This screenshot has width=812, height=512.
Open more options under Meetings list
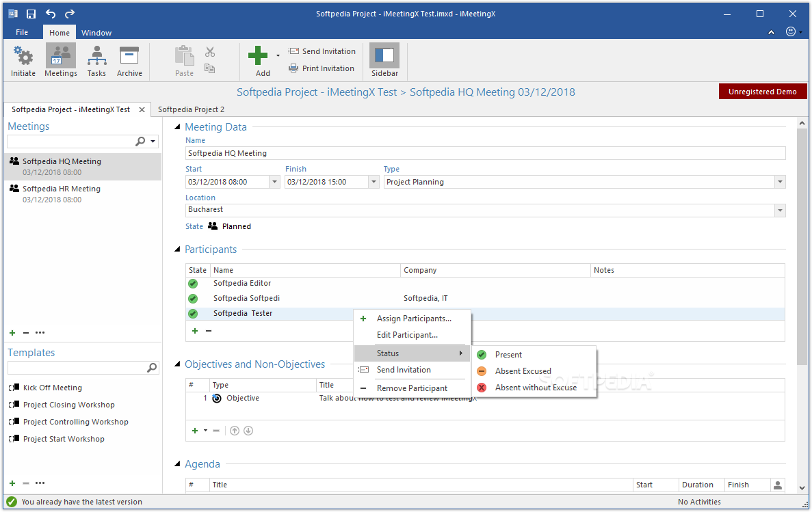pos(40,333)
